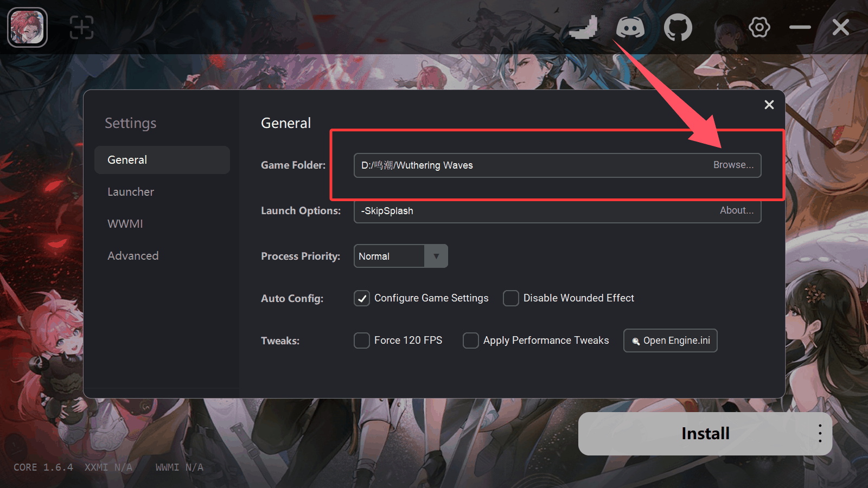Screen dimensions: 868x488
Task: Click the CORE 1.6.4 version text
Action: tap(43, 467)
